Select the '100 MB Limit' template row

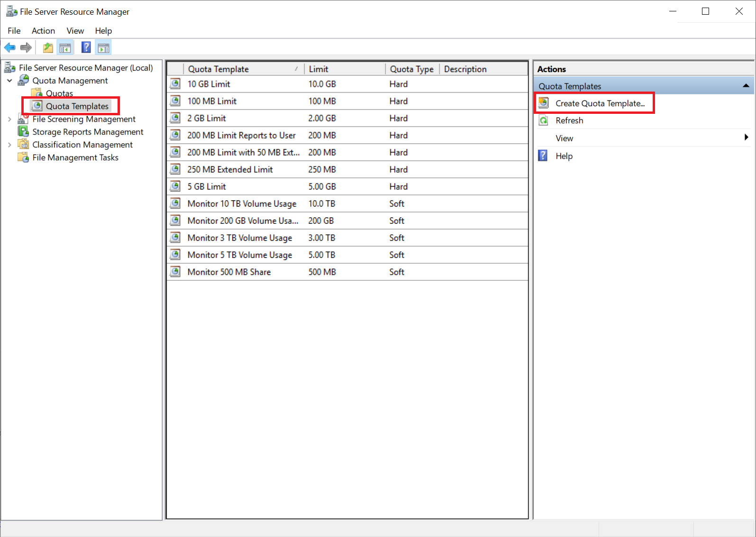click(x=347, y=101)
